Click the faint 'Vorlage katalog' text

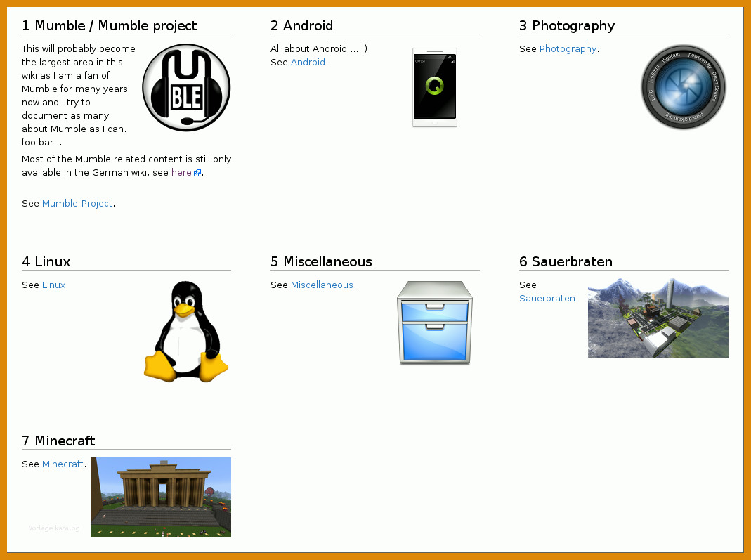54,528
